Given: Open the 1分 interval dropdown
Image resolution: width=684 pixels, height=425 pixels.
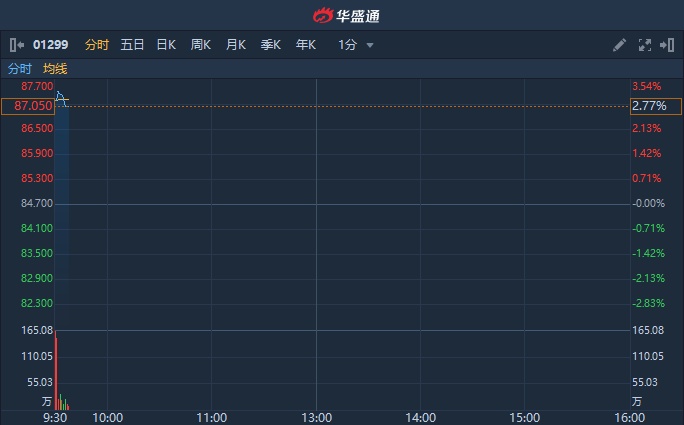Looking at the screenshot, I should pos(347,45).
